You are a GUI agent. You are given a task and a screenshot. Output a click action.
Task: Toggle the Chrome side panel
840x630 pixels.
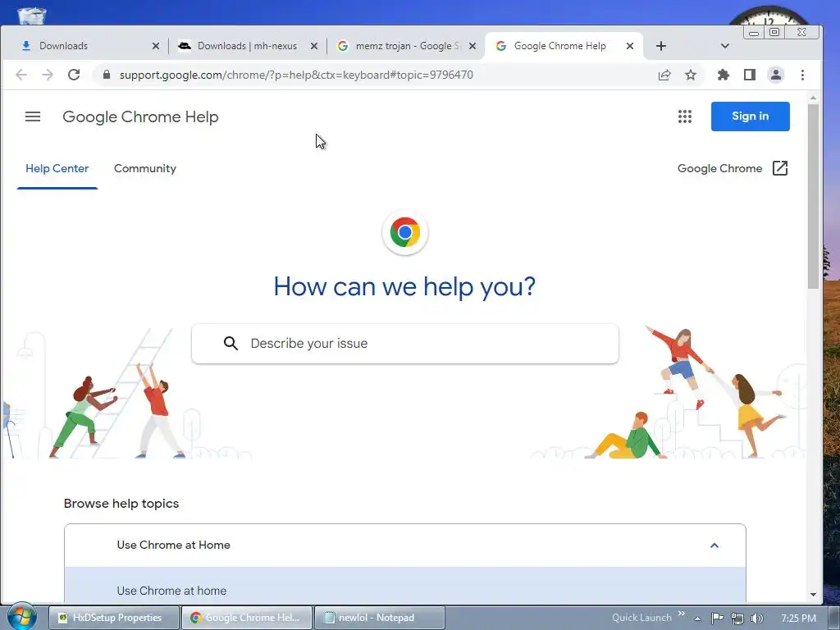[750, 75]
